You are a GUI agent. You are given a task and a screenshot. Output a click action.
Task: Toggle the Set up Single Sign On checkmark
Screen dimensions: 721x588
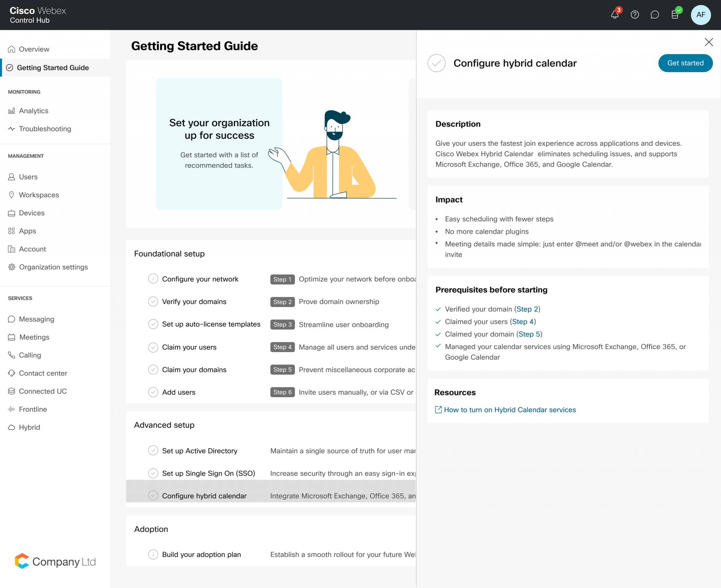tap(153, 473)
